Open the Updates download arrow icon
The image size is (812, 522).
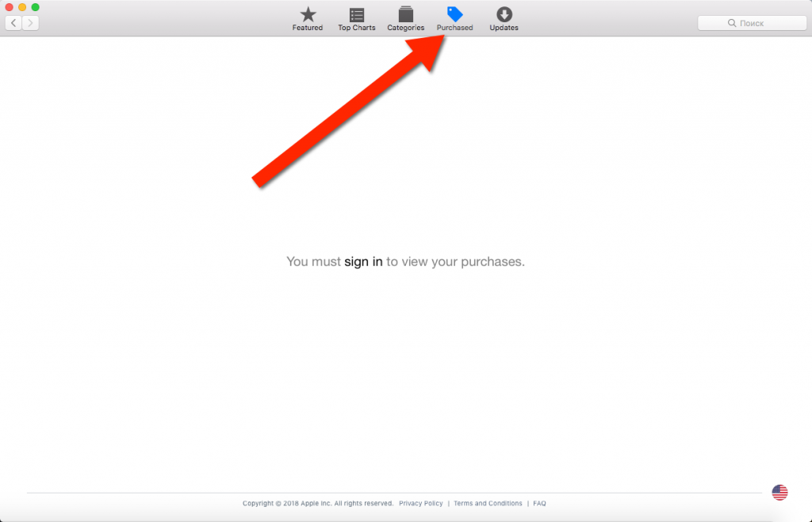(504, 14)
